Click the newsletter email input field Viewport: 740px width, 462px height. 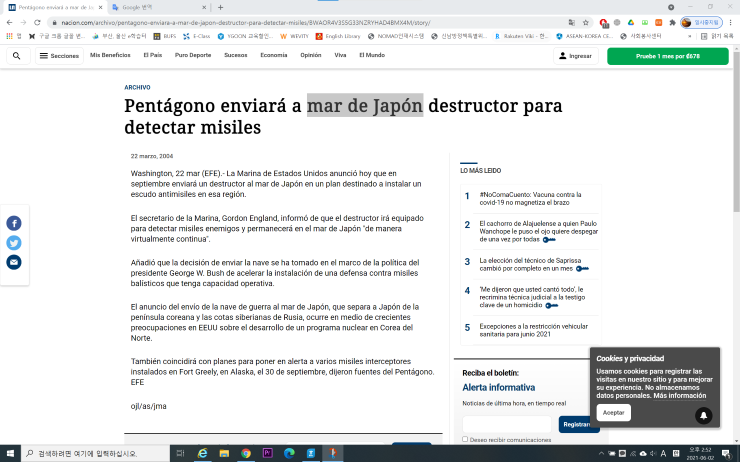point(507,424)
